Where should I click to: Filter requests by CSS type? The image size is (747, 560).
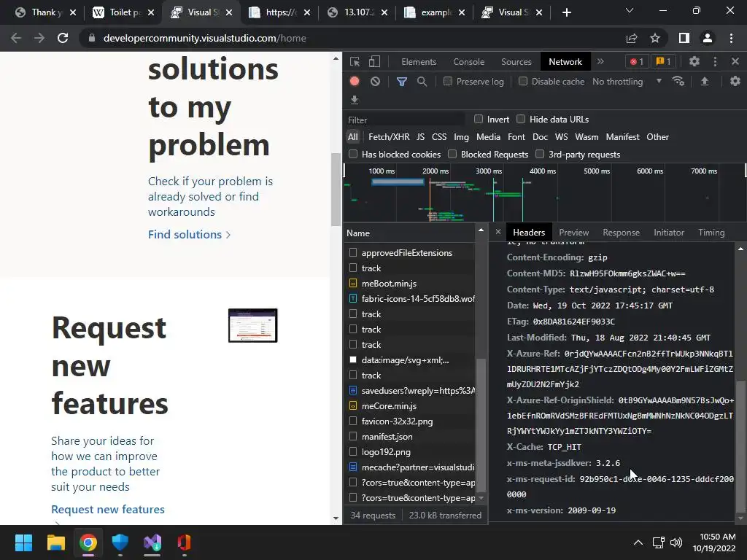(438, 136)
